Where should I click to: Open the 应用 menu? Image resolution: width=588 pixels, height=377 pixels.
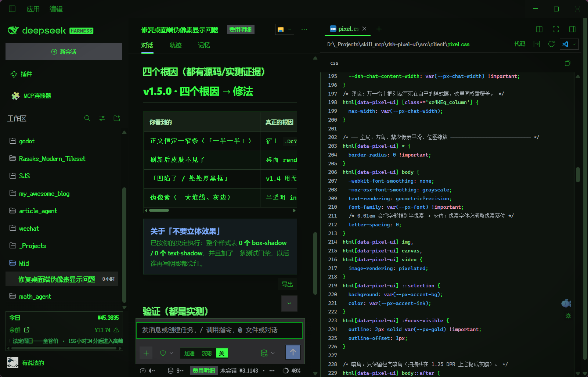point(33,9)
